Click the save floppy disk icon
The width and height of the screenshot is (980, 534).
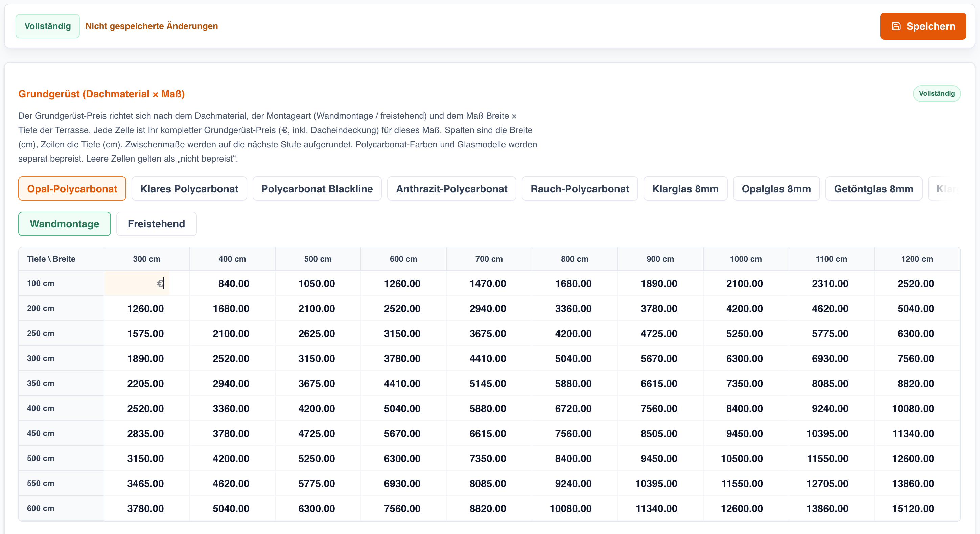[896, 26]
